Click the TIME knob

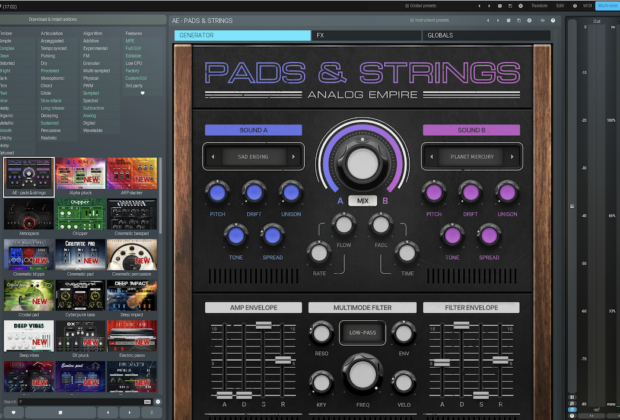tap(406, 253)
